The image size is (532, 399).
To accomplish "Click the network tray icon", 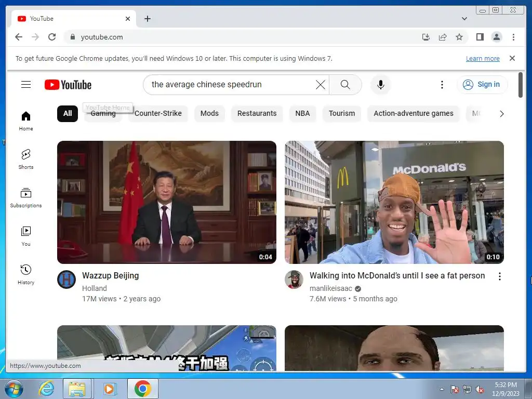I will 467,390.
